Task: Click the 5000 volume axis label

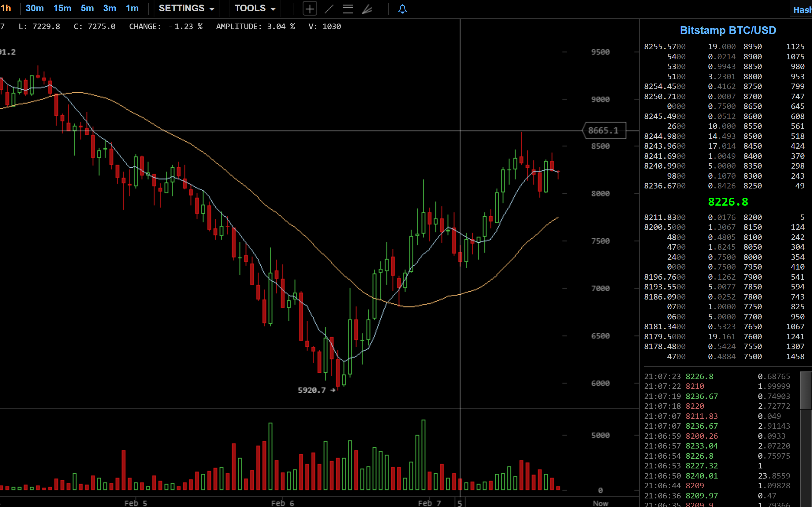Action: pos(601,435)
